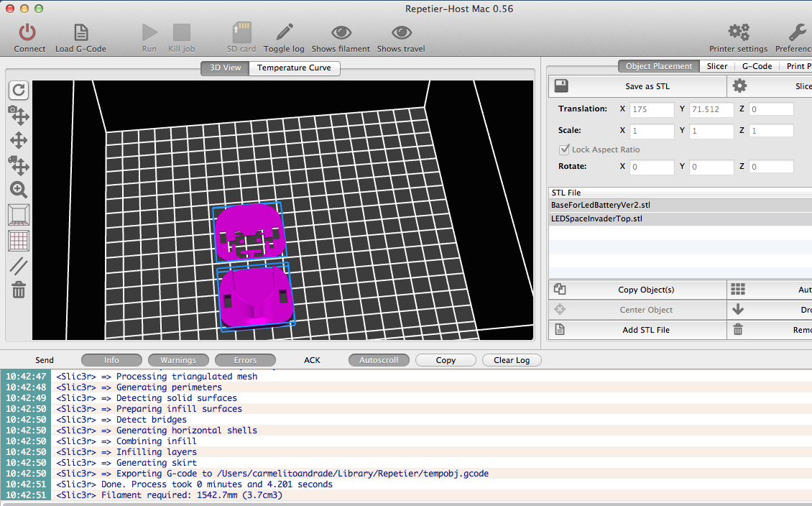Click the Drop object down-arrow icon
812x506 pixels.
[738, 310]
